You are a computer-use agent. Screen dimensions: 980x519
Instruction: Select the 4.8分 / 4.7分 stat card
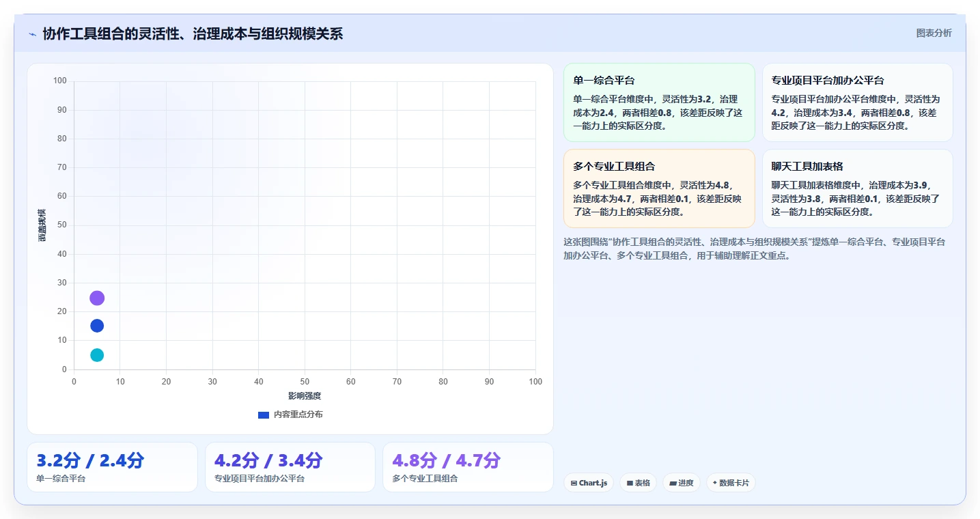point(468,467)
